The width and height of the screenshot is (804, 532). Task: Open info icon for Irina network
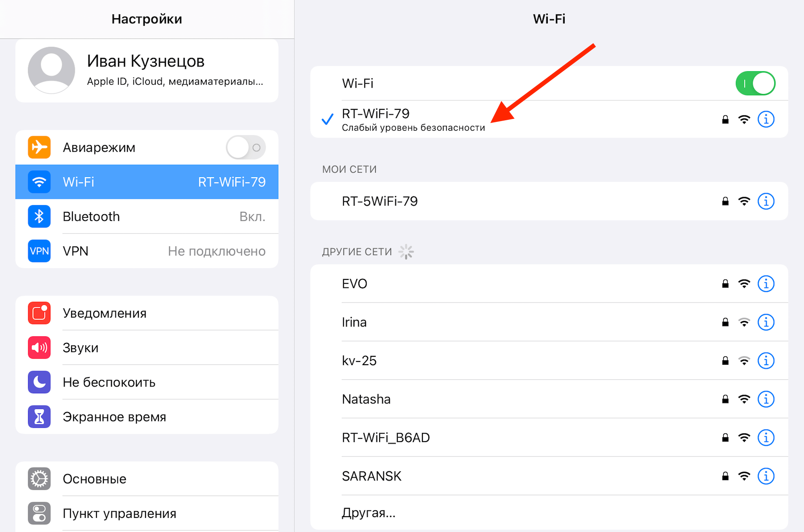click(765, 322)
